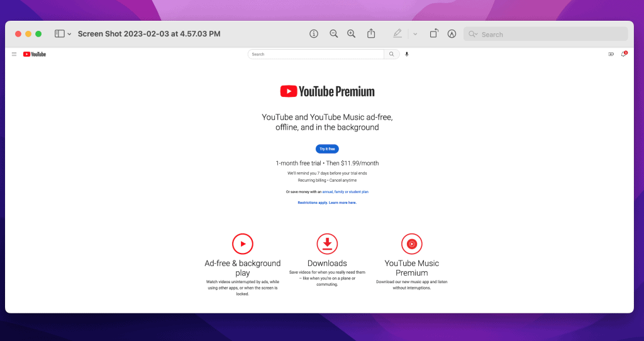Click the '1-month free trial' price text

(x=327, y=163)
